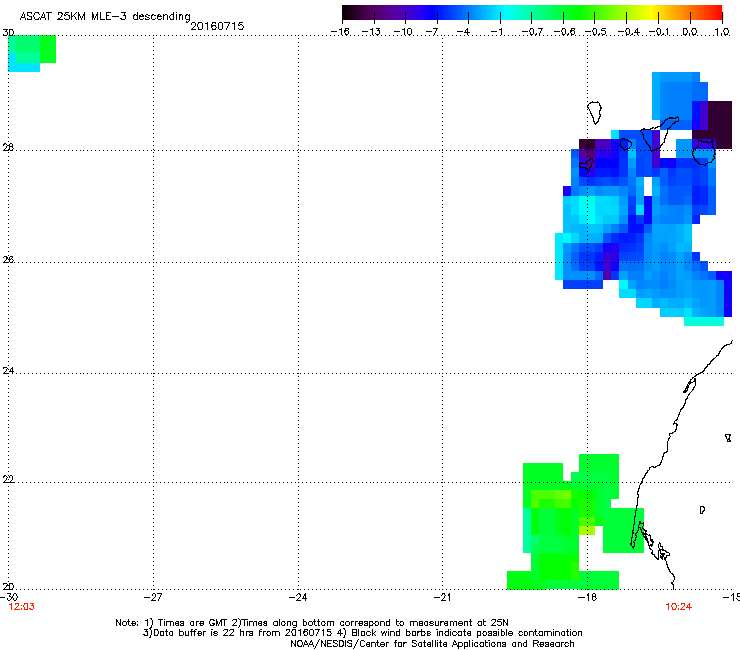
Task: Click the -13 label on the color scale
Action: click(x=371, y=32)
